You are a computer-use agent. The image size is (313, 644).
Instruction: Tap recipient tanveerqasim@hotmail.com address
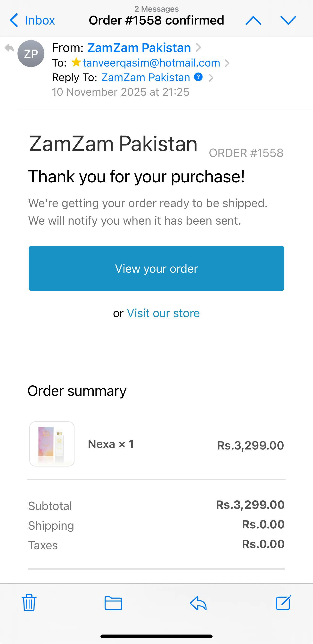(151, 63)
